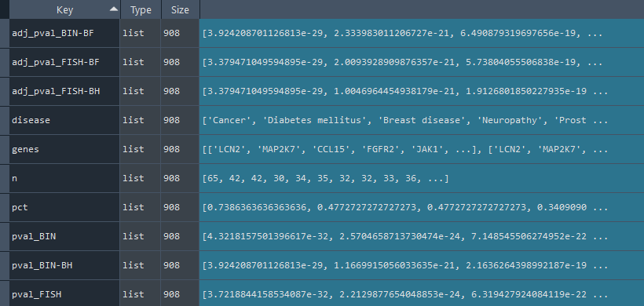Open the genes value starting with 'LCN2'
This screenshot has height=306, width=644.
click(x=422, y=150)
